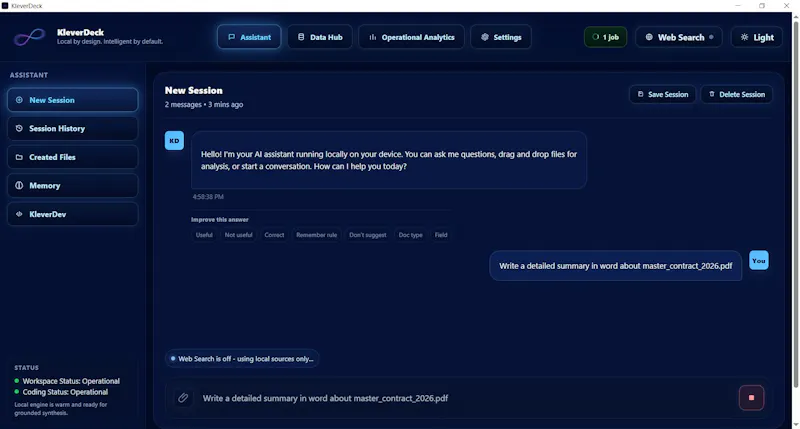Image resolution: width=800 pixels, height=429 pixels.
Task: Click the Local by design tagline
Action: pyautogui.click(x=110, y=42)
